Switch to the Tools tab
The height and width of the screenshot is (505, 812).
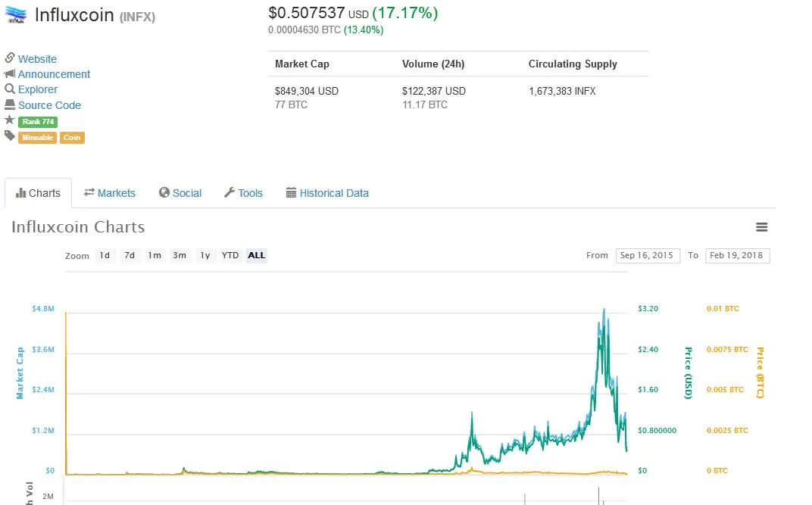point(243,193)
